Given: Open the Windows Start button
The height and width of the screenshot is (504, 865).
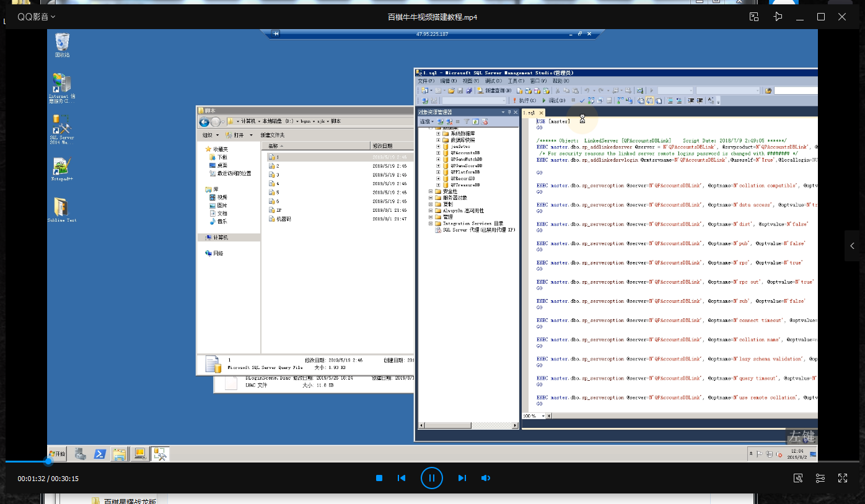Looking at the screenshot, I should point(58,454).
